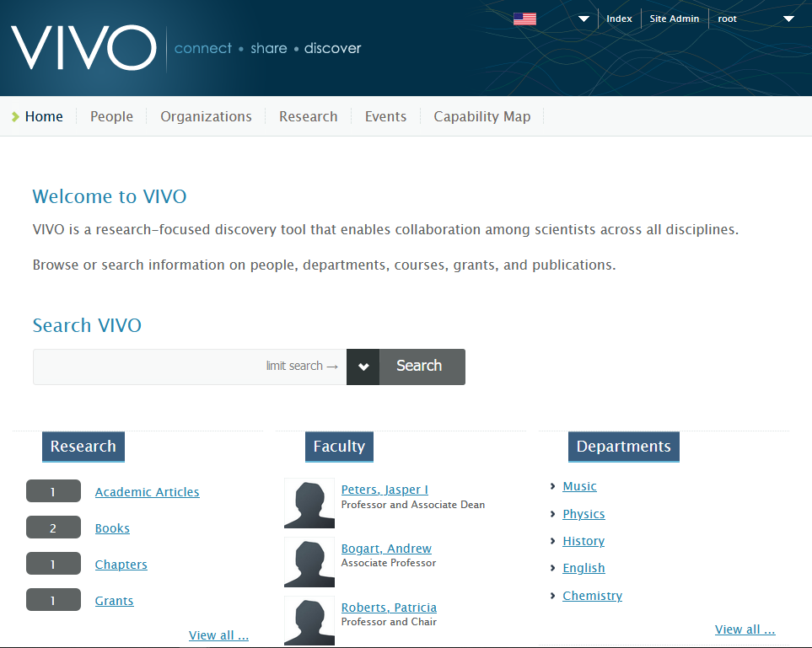812x648 pixels.
Task: Open the People tab
Action: point(112,116)
